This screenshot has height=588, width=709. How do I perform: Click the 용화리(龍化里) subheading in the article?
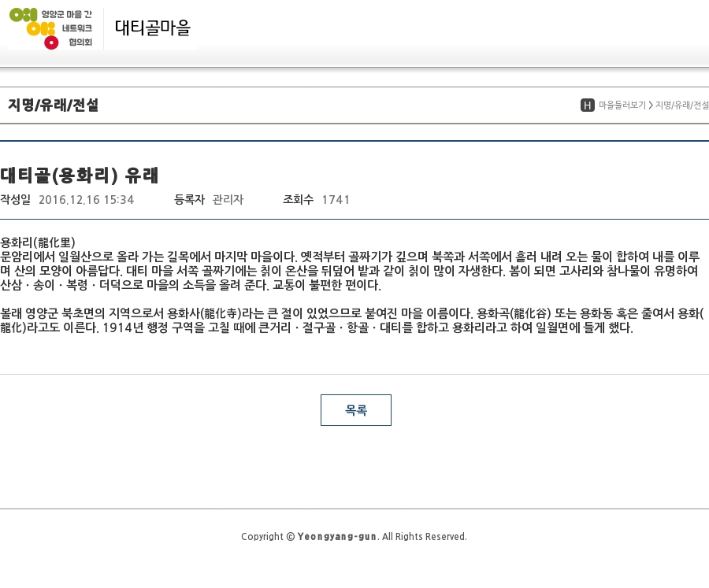(38, 242)
